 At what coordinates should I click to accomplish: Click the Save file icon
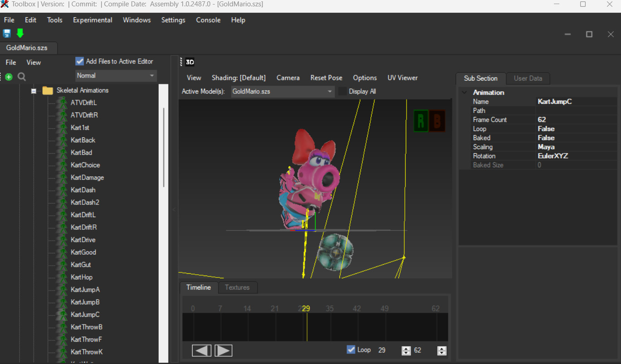pyautogui.click(x=6, y=33)
